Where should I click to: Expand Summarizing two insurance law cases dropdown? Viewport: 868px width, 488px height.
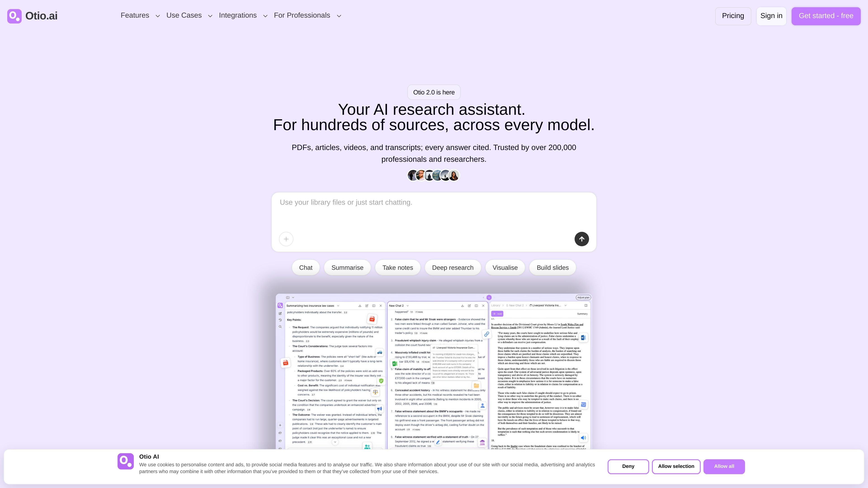(338, 306)
